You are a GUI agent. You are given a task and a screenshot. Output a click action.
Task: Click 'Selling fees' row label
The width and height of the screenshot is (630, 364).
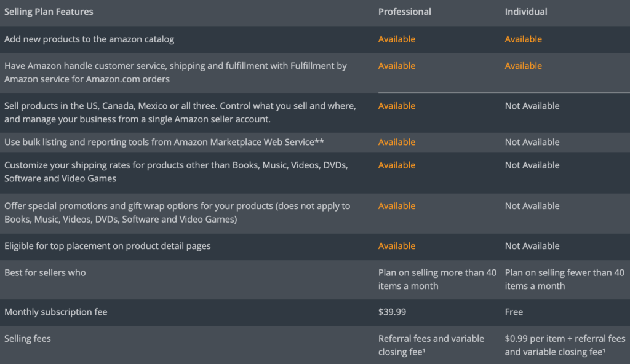28,338
